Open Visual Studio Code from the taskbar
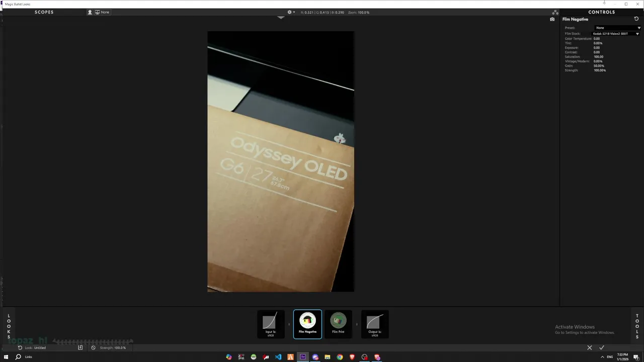 pos(278,357)
